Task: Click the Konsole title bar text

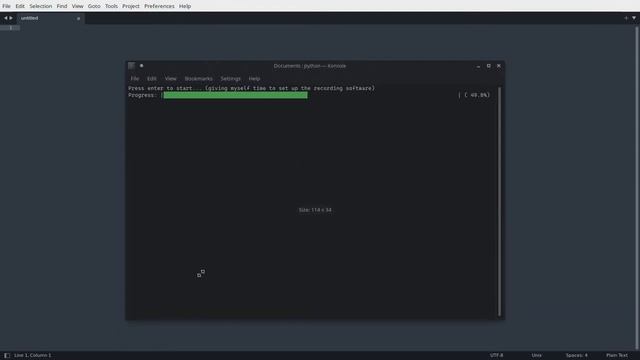Action: 310,66
